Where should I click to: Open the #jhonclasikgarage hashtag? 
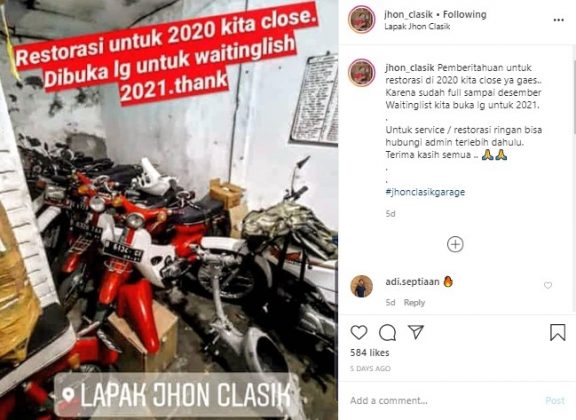tap(425, 192)
